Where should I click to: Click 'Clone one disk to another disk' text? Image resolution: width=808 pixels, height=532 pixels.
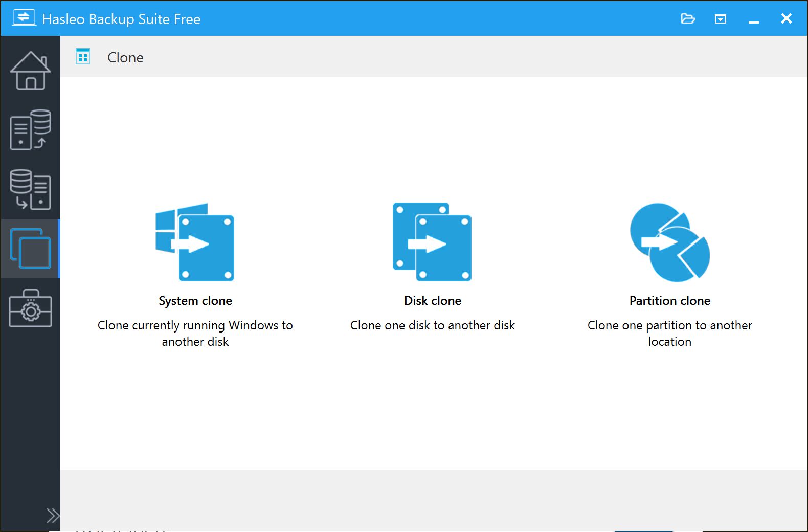pyautogui.click(x=433, y=325)
